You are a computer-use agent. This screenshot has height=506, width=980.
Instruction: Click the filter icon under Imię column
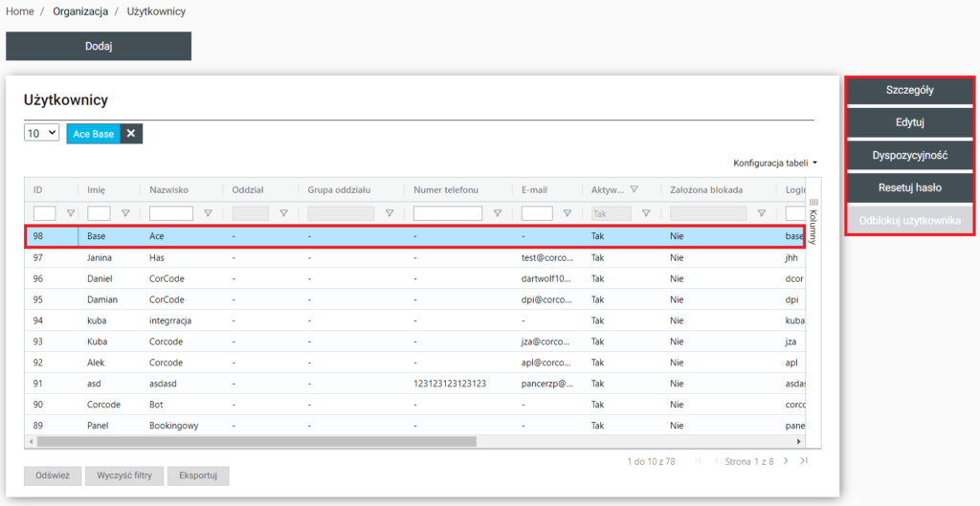click(125, 213)
